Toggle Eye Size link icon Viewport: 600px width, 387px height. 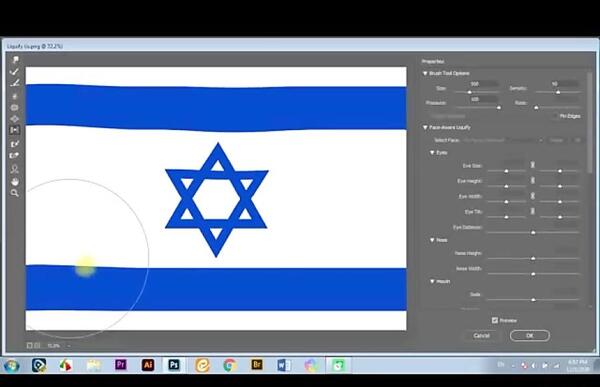(x=533, y=165)
